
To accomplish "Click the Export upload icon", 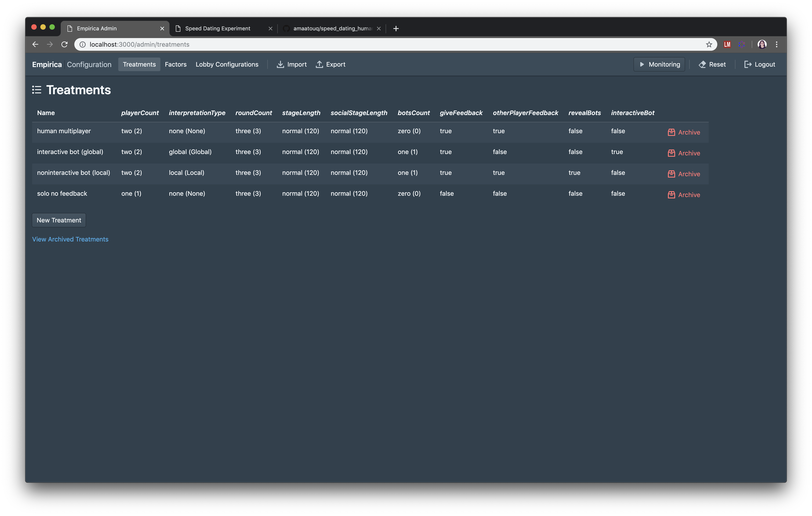I will coord(319,64).
